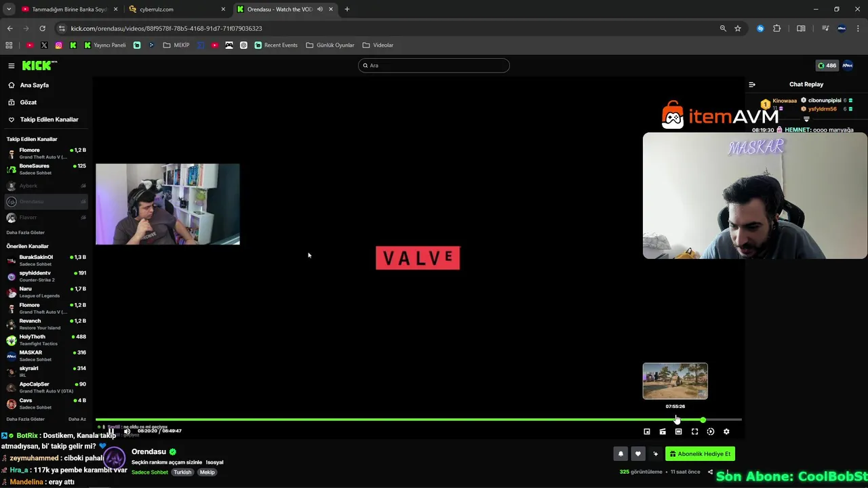868x488 pixels.
Task: Share the video via share icon
Action: click(x=710, y=472)
